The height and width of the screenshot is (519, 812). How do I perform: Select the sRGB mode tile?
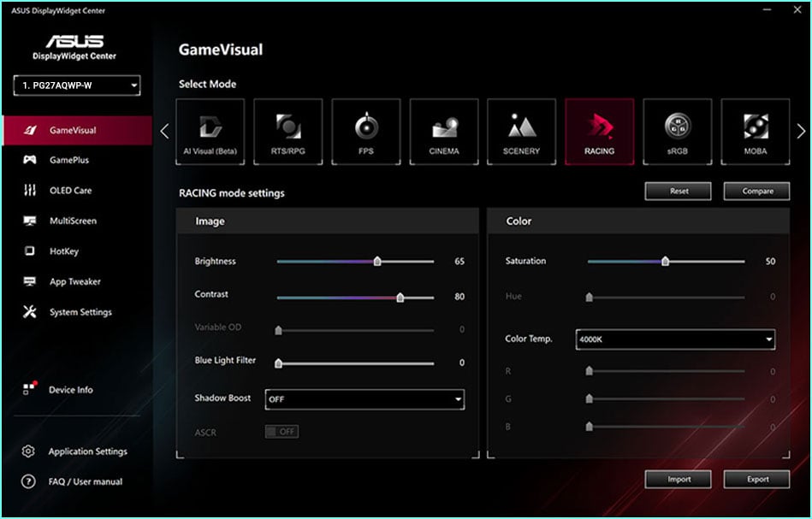pos(677,131)
